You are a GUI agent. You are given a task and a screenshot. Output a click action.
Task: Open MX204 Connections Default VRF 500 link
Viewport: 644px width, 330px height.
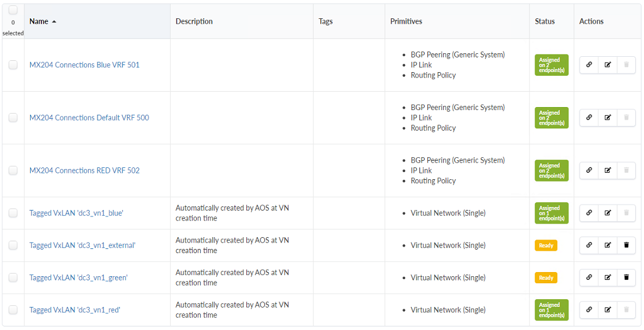click(x=89, y=118)
